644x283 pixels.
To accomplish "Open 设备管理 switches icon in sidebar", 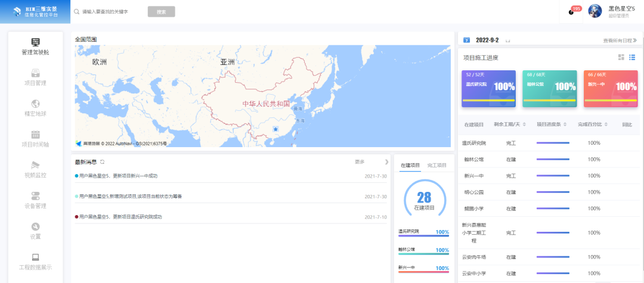I will [36, 195].
